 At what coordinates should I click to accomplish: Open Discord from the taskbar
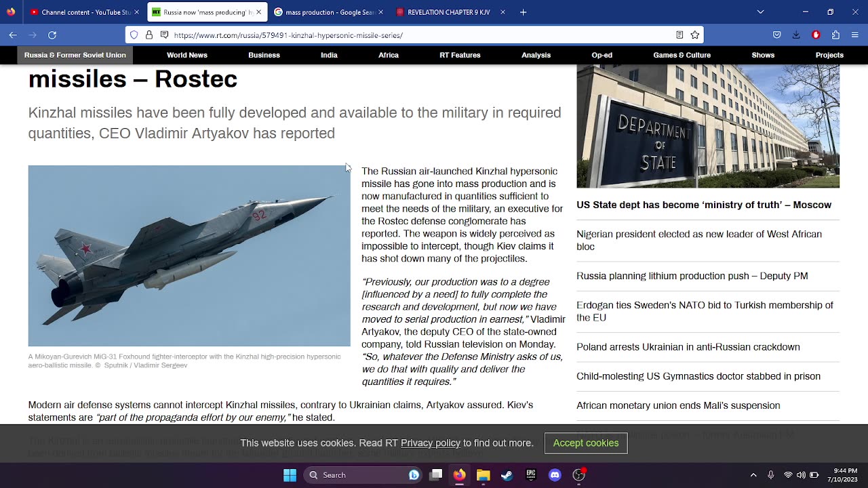pyautogui.click(x=555, y=475)
